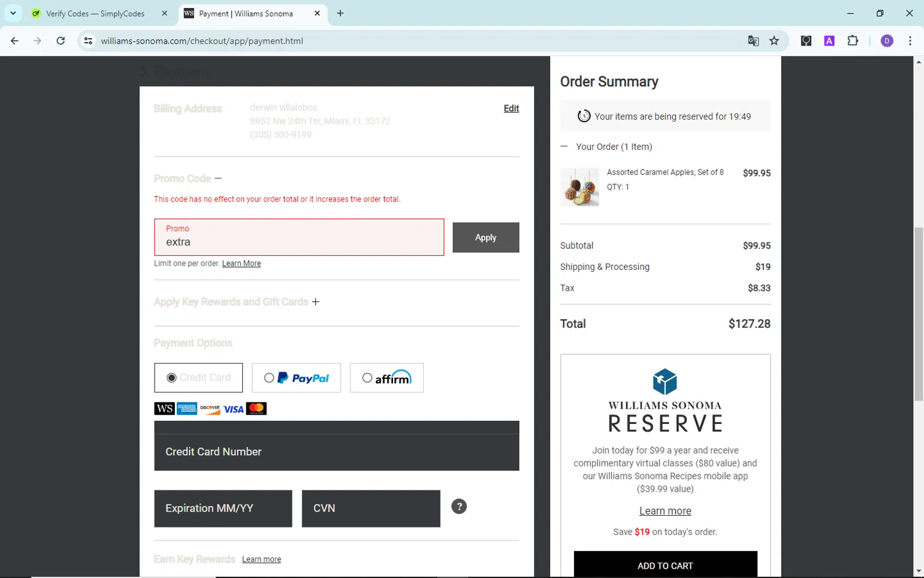Open the CVN help question mark
The height and width of the screenshot is (578, 924).
point(459,507)
